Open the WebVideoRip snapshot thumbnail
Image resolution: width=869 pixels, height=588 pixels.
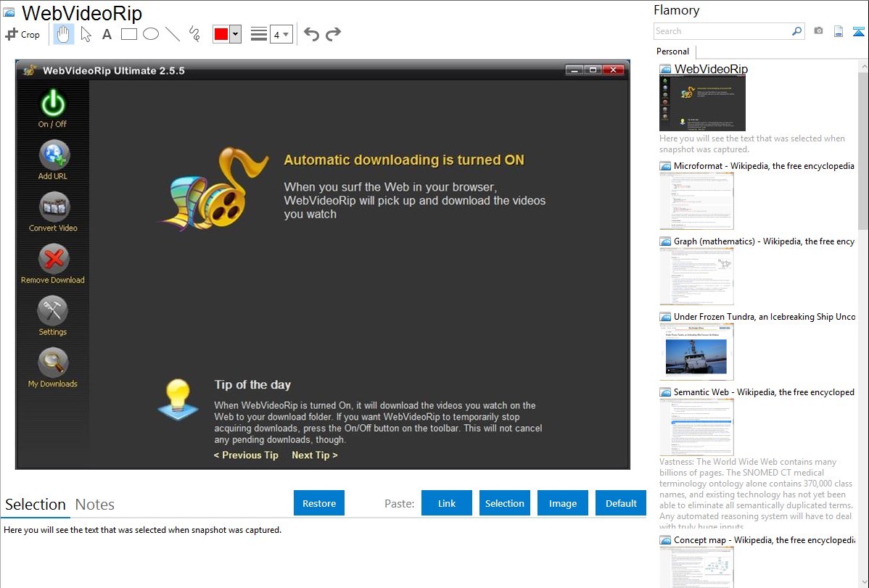[x=702, y=104]
